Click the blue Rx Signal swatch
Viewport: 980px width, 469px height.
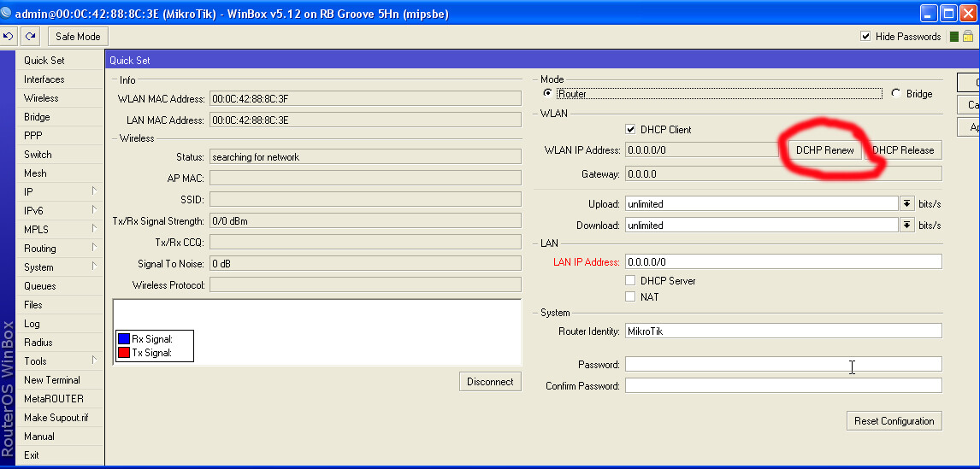click(x=124, y=339)
